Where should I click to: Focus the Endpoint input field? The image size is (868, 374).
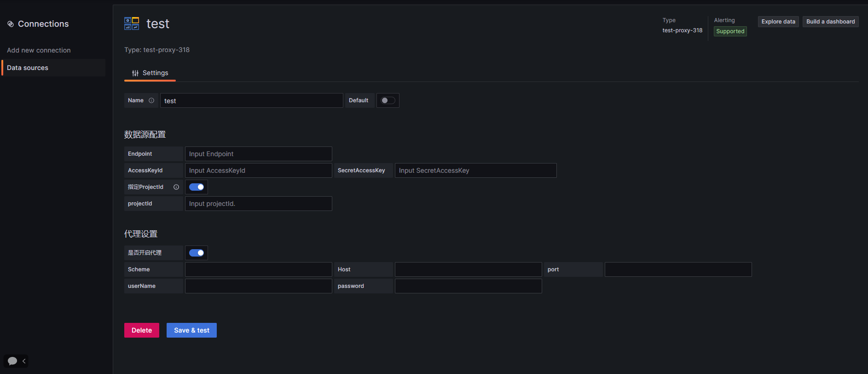(x=259, y=154)
